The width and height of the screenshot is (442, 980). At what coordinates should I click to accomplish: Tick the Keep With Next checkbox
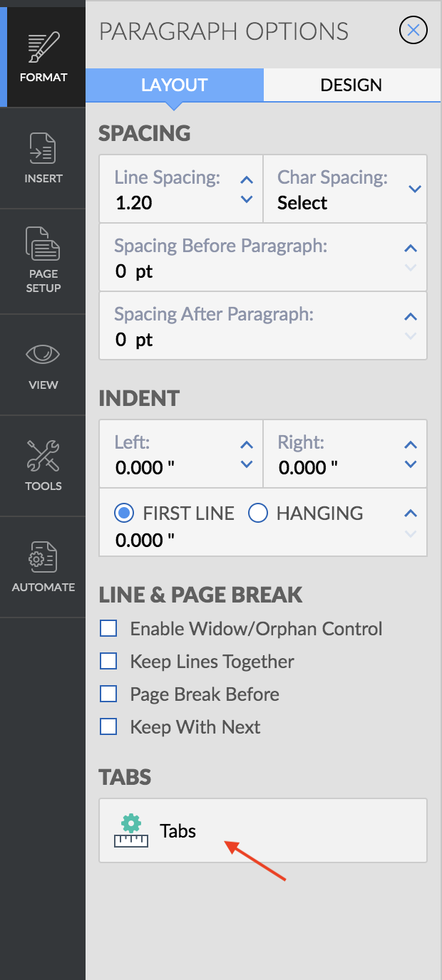108,726
